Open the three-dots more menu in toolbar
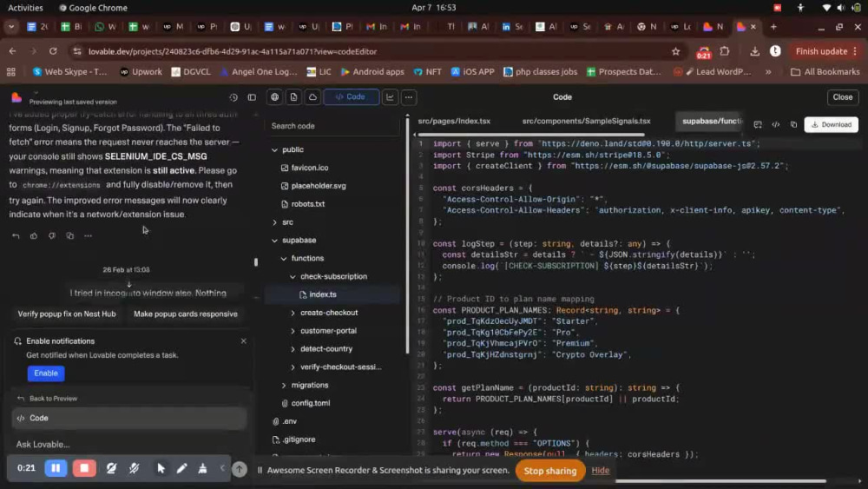Screen dimensions: 868x489 [x=409, y=97]
